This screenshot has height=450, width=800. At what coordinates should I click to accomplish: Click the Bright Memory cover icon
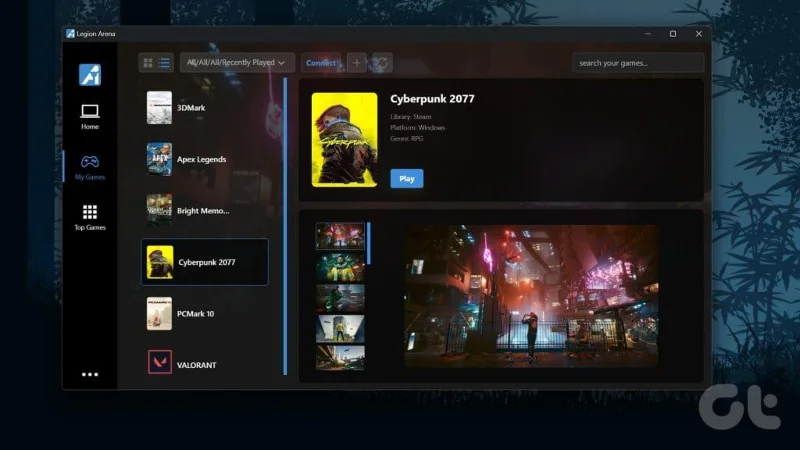tap(159, 210)
